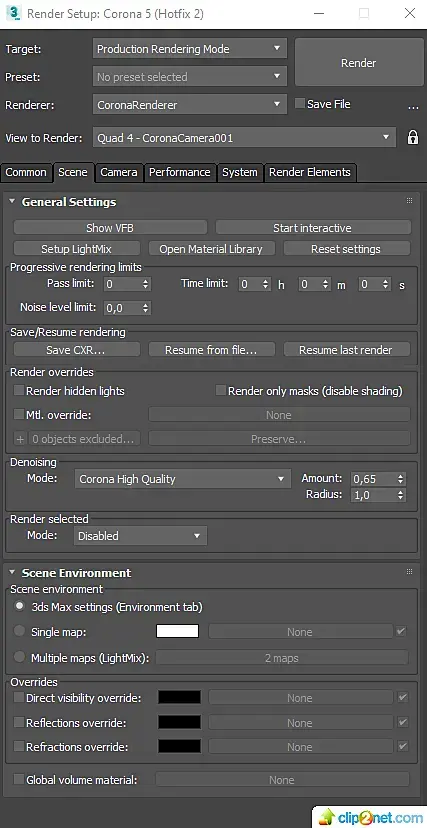Click the plus icon next to objects excluded
The image size is (427, 828).
pos(20,439)
